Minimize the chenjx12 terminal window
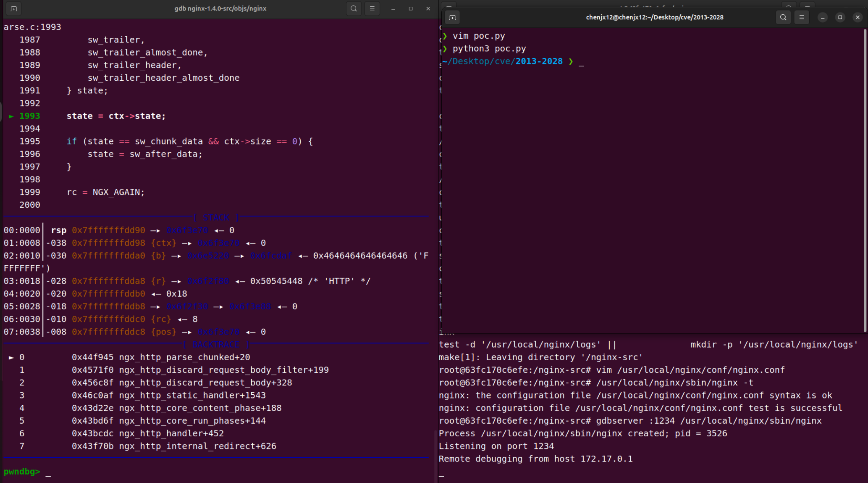The width and height of the screenshot is (868, 483). pyautogui.click(x=823, y=17)
